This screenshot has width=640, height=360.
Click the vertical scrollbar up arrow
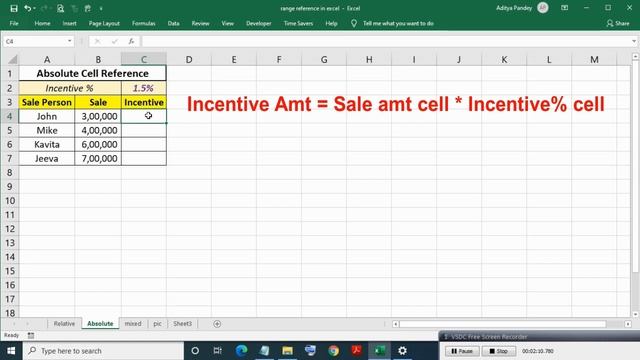click(x=635, y=57)
